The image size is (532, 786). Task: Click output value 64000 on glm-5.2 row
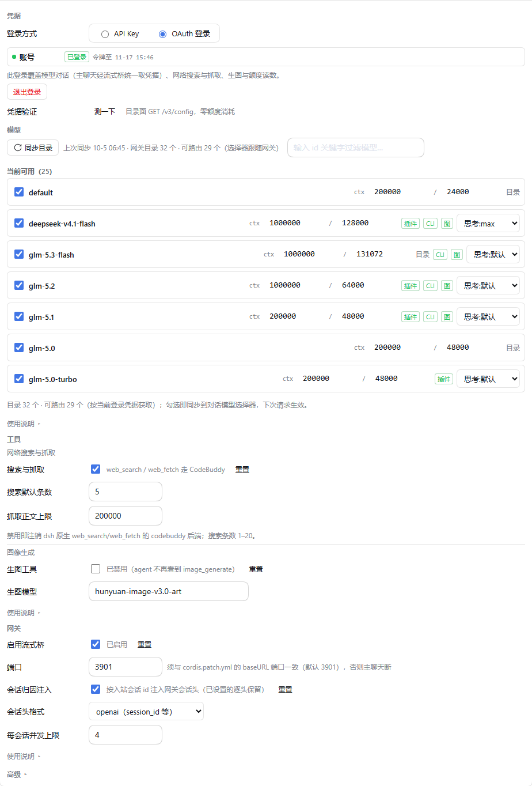(x=353, y=285)
